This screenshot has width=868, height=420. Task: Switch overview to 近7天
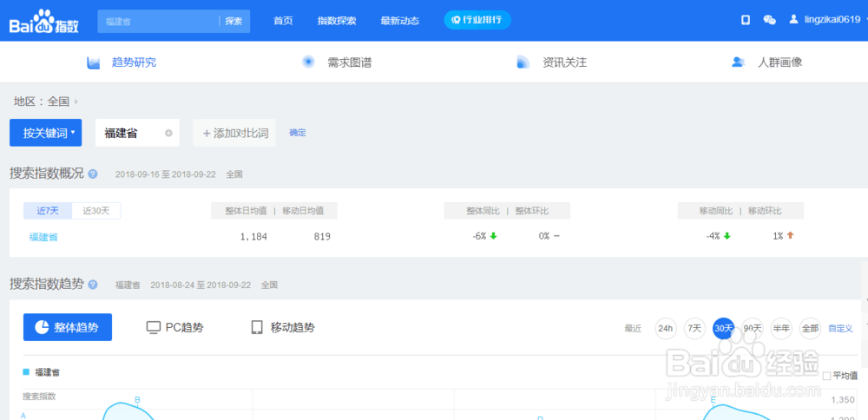[x=48, y=211]
